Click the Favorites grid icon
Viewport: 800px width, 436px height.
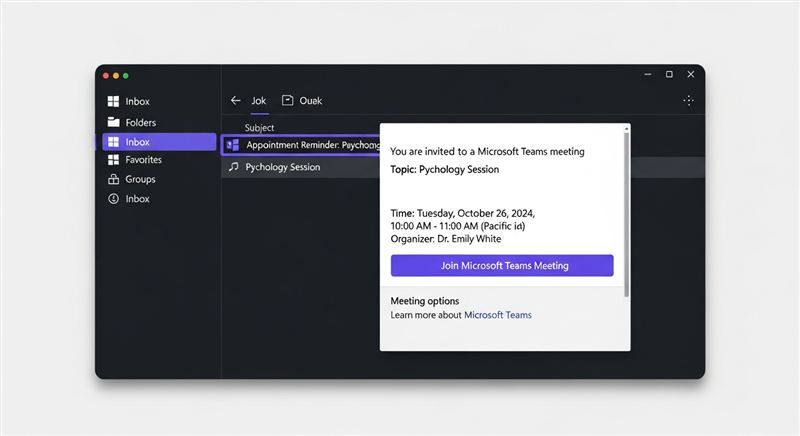113,160
